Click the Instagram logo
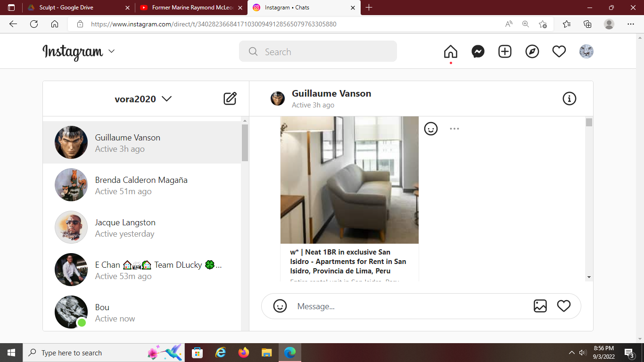This screenshot has height=362, width=644. (x=73, y=51)
